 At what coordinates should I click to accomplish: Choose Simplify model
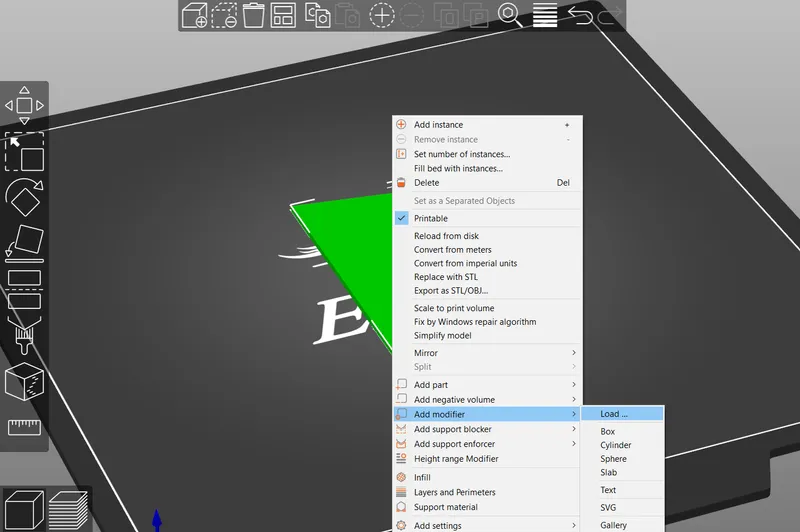click(x=487, y=336)
